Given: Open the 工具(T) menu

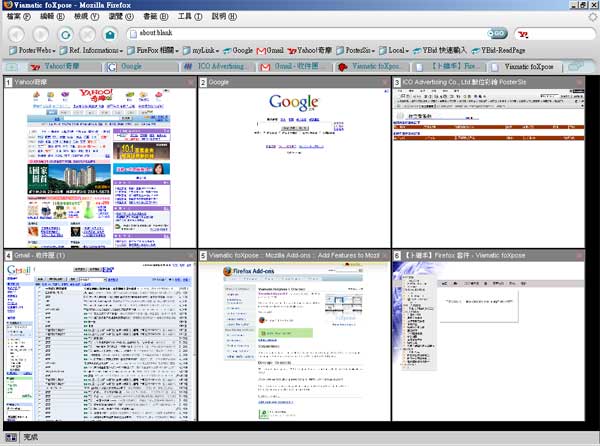Looking at the screenshot, I should pyautogui.click(x=190, y=16).
